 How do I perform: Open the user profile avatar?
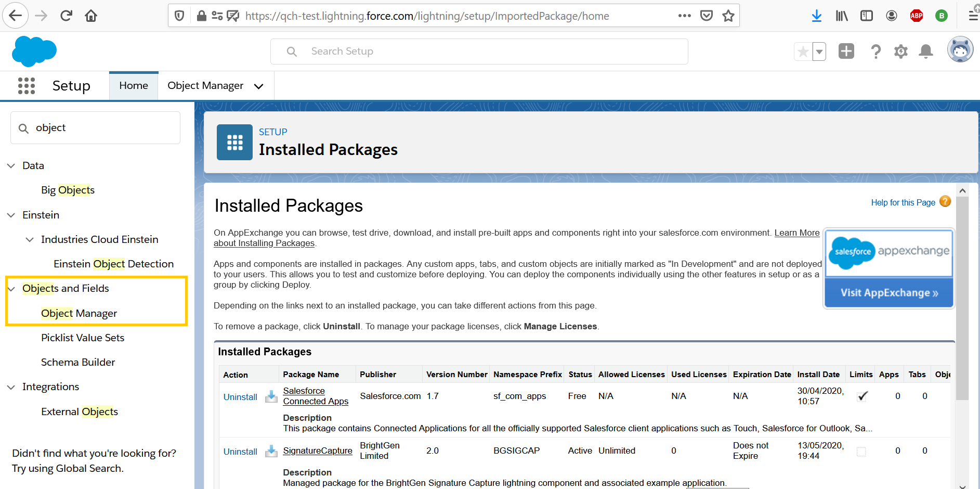[960, 50]
